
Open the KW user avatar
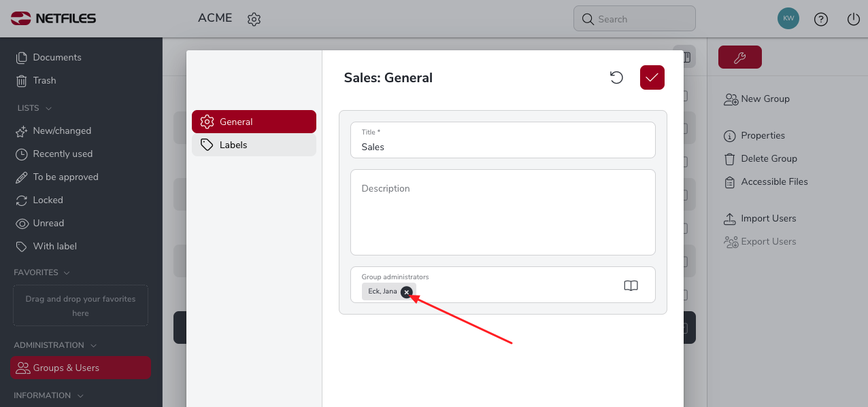click(788, 18)
